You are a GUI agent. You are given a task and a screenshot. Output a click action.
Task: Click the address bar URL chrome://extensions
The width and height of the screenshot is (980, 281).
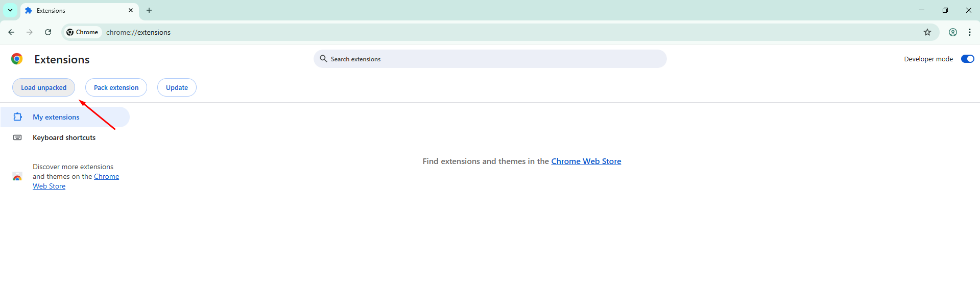point(138,32)
